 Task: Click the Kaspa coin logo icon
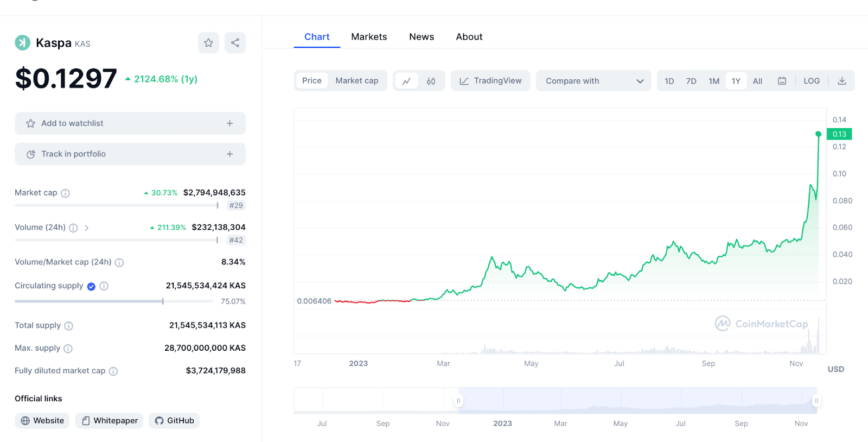click(x=22, y=43)
